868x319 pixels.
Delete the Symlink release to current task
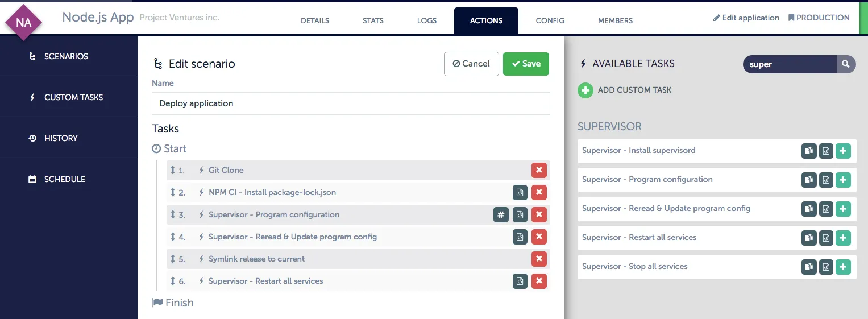click(x=539, y=259)
